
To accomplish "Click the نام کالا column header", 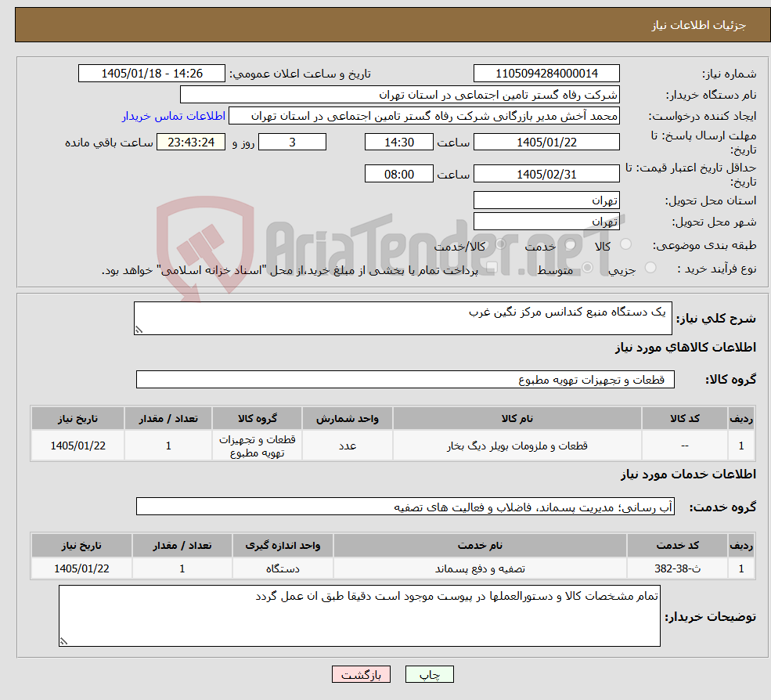I will click(517, 419).
